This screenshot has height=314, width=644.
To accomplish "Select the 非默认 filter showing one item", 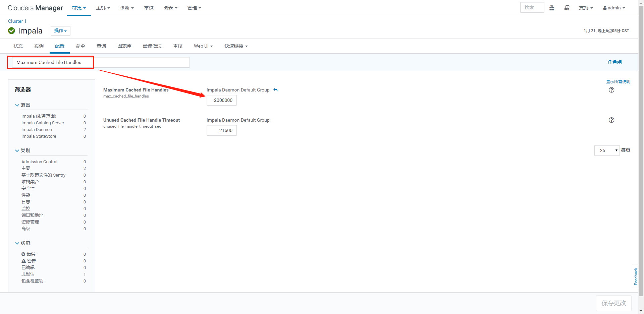I will (28, 274).
